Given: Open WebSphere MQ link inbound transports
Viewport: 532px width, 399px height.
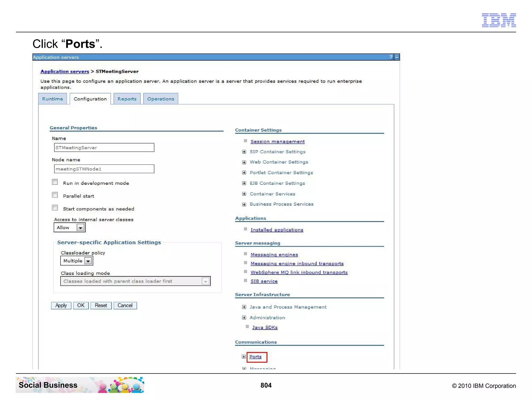Looking at the screenshot, I should (x=299, y=272).
